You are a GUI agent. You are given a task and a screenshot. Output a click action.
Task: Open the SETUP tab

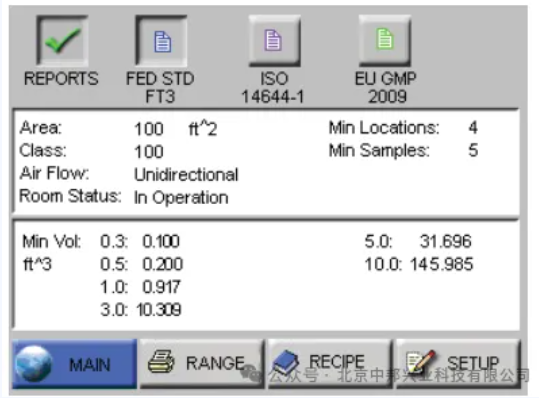pyautogui.click(x=459, y=364)
